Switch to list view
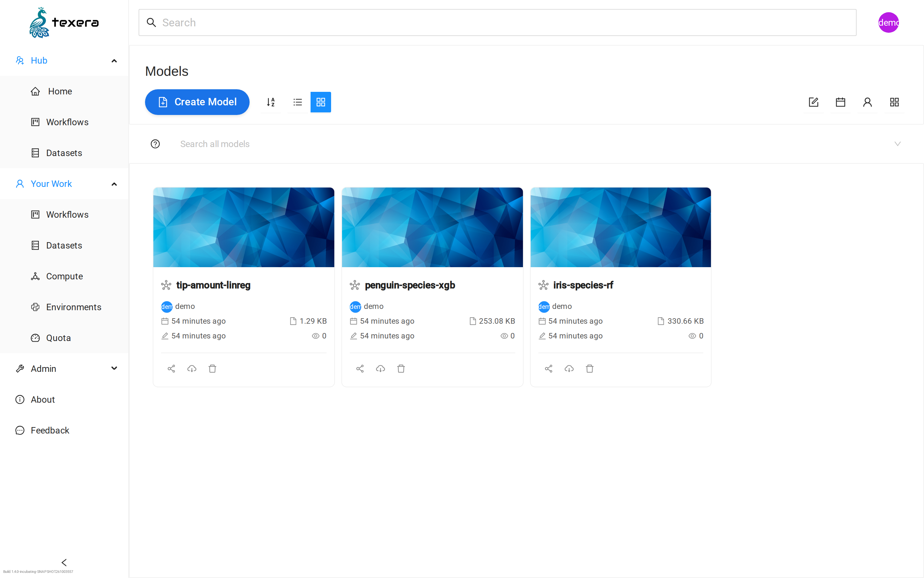Viewport: 924px width, 578px height. 297,102
